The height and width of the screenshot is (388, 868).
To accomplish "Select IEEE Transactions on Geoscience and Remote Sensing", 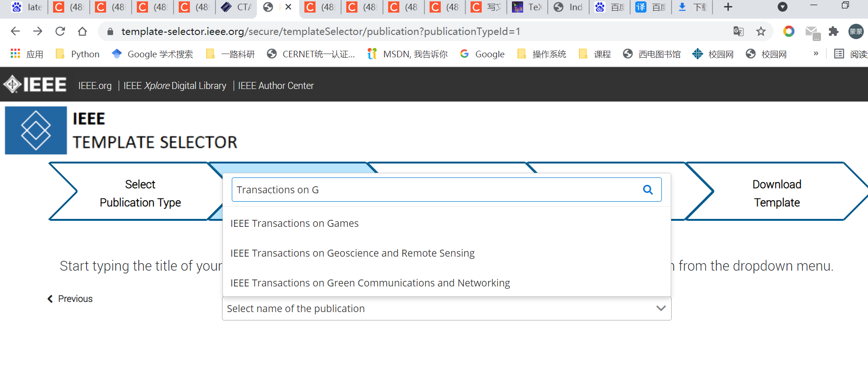I will [446, 253].
